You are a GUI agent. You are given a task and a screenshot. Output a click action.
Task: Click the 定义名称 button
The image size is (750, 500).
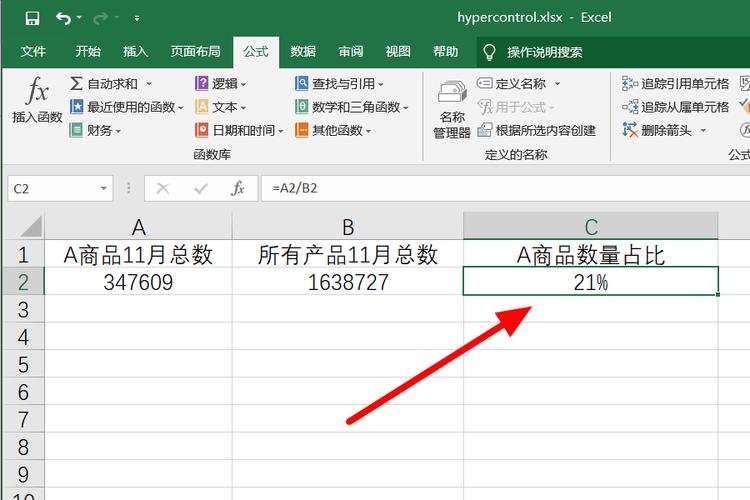pyautogui.click(x=511, y=84)
